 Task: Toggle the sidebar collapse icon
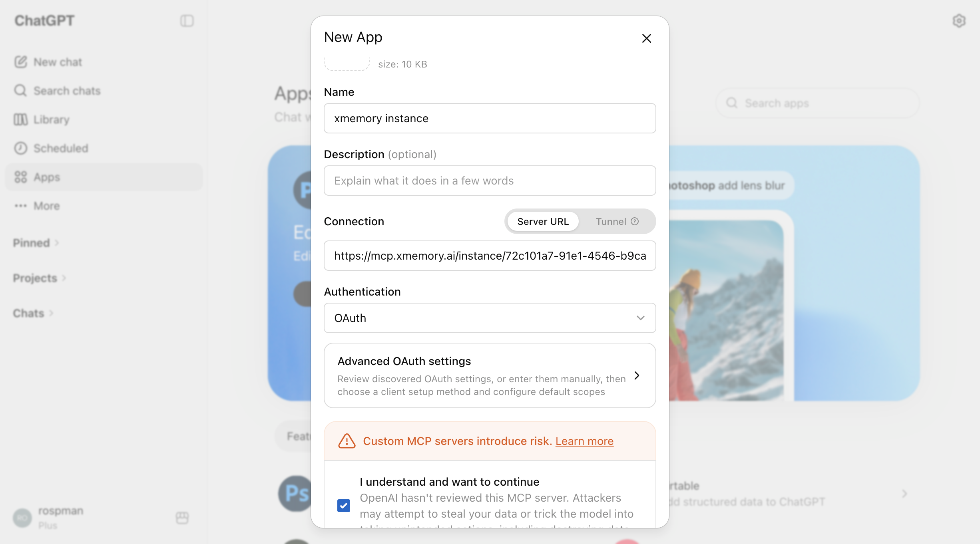(187, 21)
